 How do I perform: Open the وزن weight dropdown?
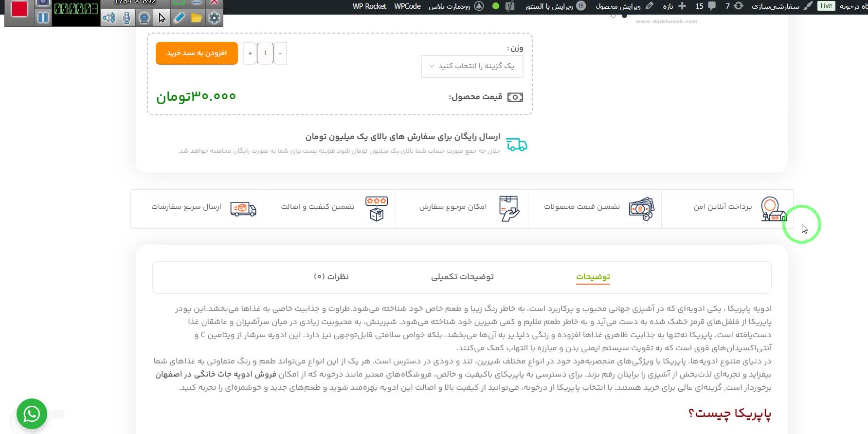coord(472,66)
